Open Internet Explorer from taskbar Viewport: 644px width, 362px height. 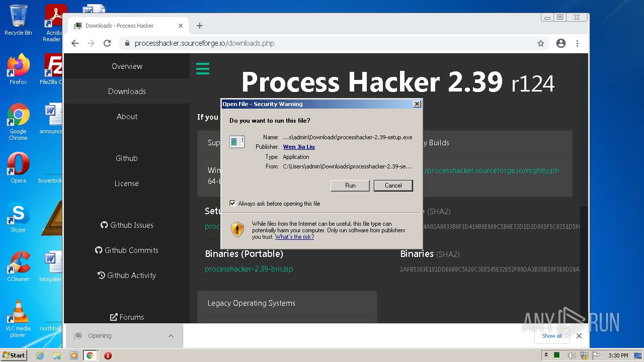(40, 355)
